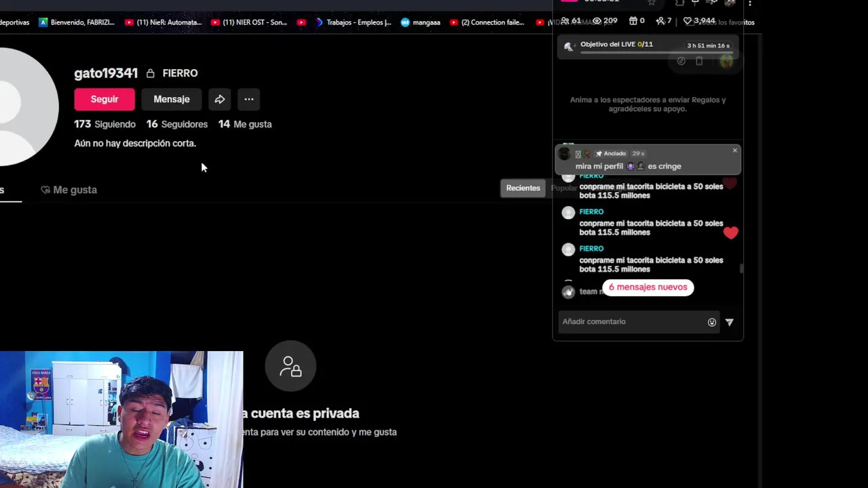The width and height of the screenshot is (868, 488).
Task: Click the team user waving avatar
Action: coord(568,291)
